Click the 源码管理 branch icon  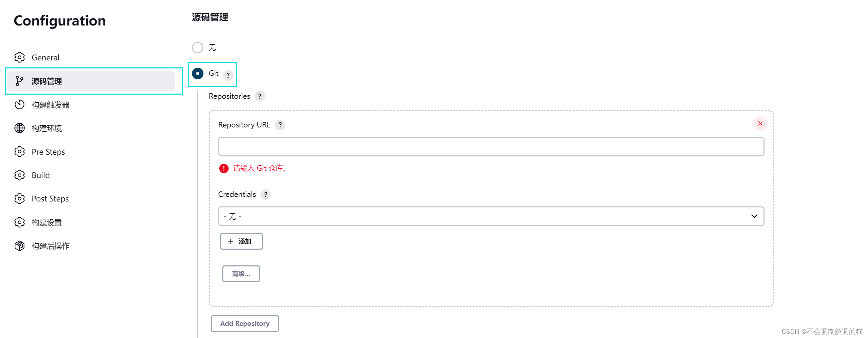tap(20, 81)
